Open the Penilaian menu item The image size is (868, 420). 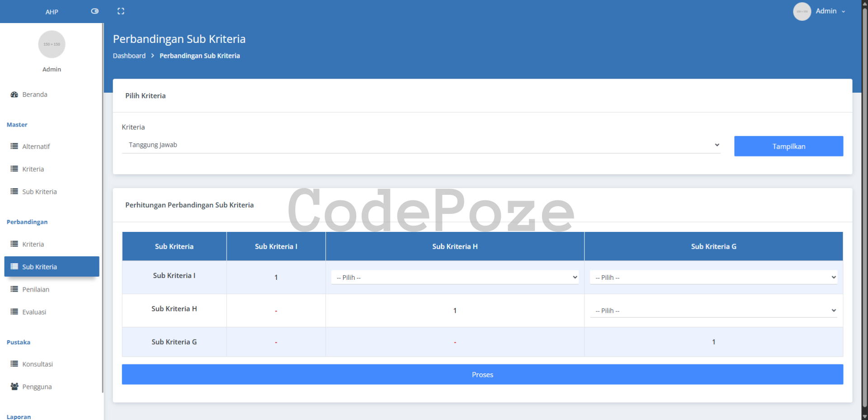point(52,289)
